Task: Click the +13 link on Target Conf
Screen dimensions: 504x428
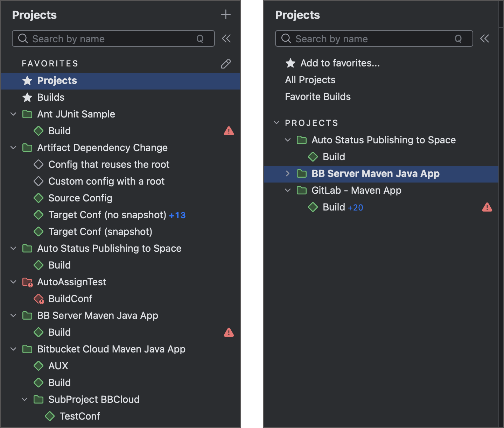Action: (177, 215)
